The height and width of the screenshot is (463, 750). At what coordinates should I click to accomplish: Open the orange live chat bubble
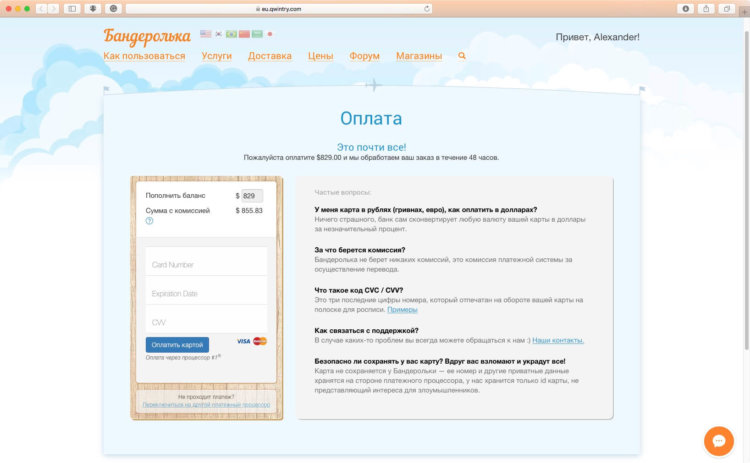(718, 441)
